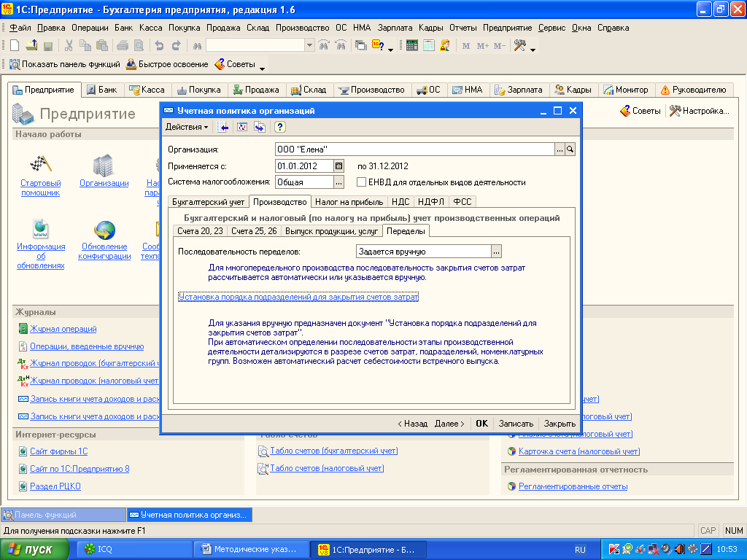Click the help question icon in dialog

click(279, 127)
